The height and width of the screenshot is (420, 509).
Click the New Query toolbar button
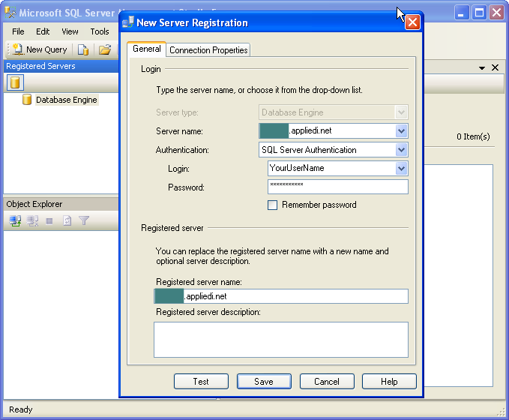40,49
